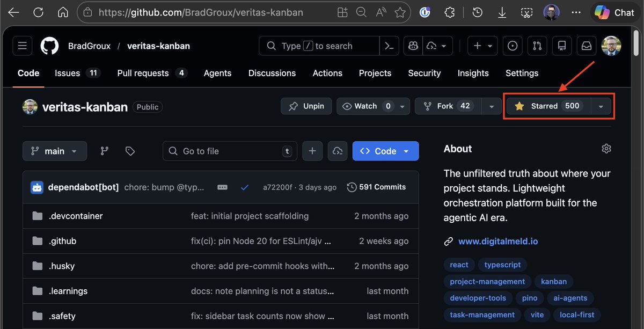Open the 591 Commits history link

point(376,187)
